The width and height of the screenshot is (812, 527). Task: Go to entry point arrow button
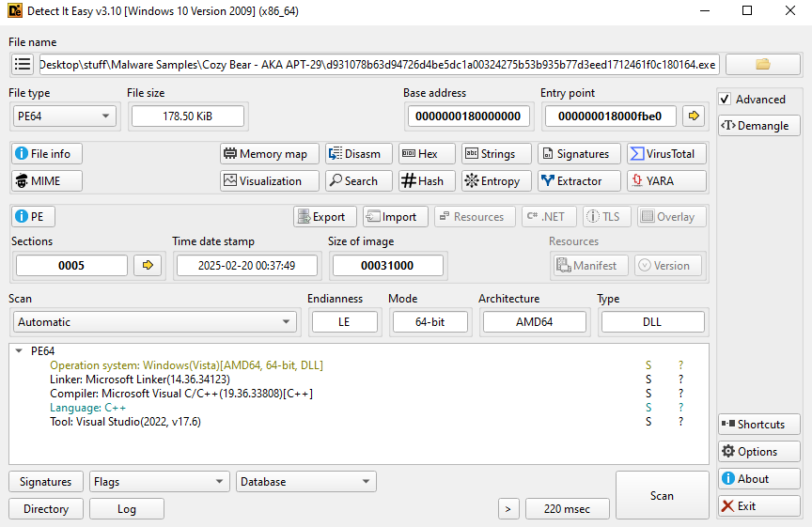(x=694, y=116)
